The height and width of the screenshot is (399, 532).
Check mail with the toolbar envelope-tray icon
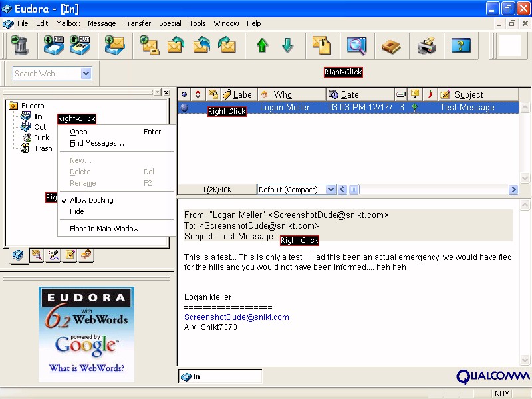[x=114, y=45]
